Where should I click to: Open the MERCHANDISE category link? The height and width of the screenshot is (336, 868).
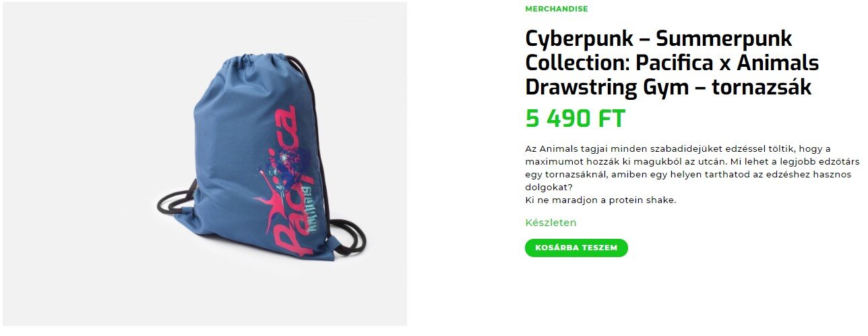pyautogui.click(x=556, y=9)
